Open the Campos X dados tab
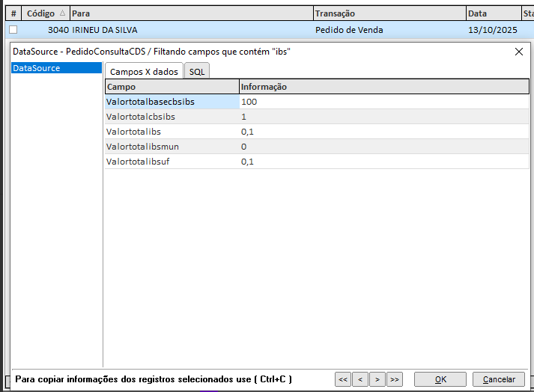534x392 pixels. click(144, 72)
